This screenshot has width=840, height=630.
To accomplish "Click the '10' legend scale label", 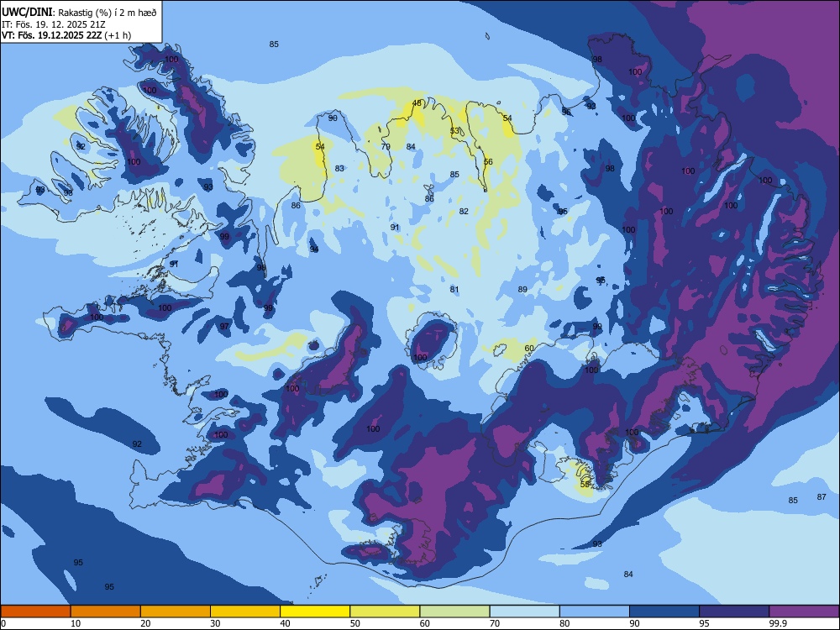I will tap(76, 623).
